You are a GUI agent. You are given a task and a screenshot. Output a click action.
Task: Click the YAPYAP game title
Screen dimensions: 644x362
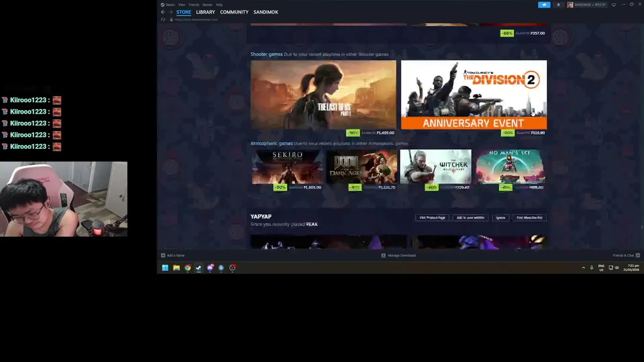pyautogui.click(x=261, y=216)
